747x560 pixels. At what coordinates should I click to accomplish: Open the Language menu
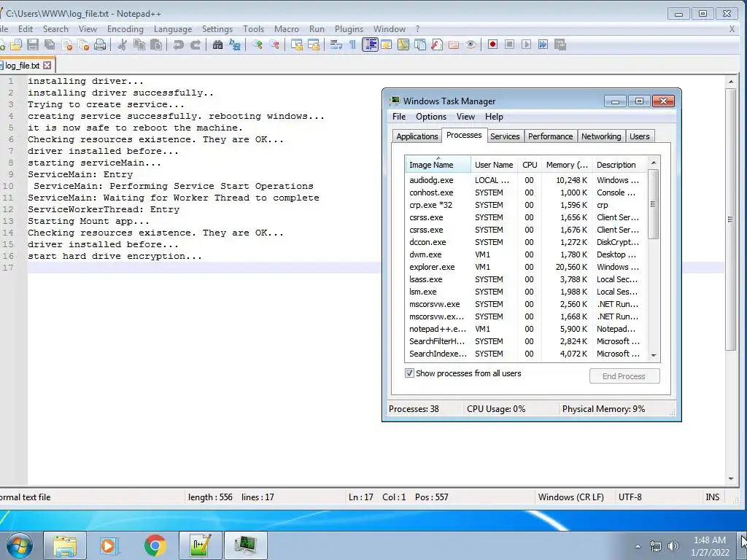coord(172,29)
